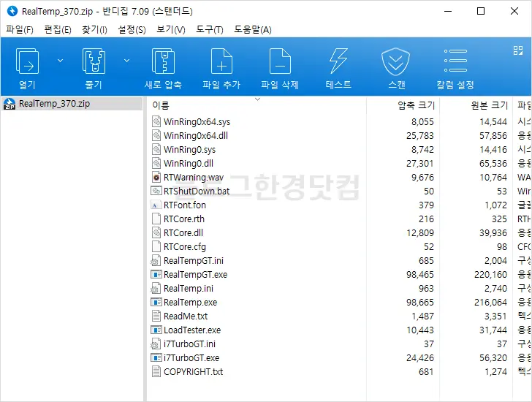The height and width of the screenshot is (402, 532).
Task: Click the file name LoadTester.exe
Action: tap(192, 330)
